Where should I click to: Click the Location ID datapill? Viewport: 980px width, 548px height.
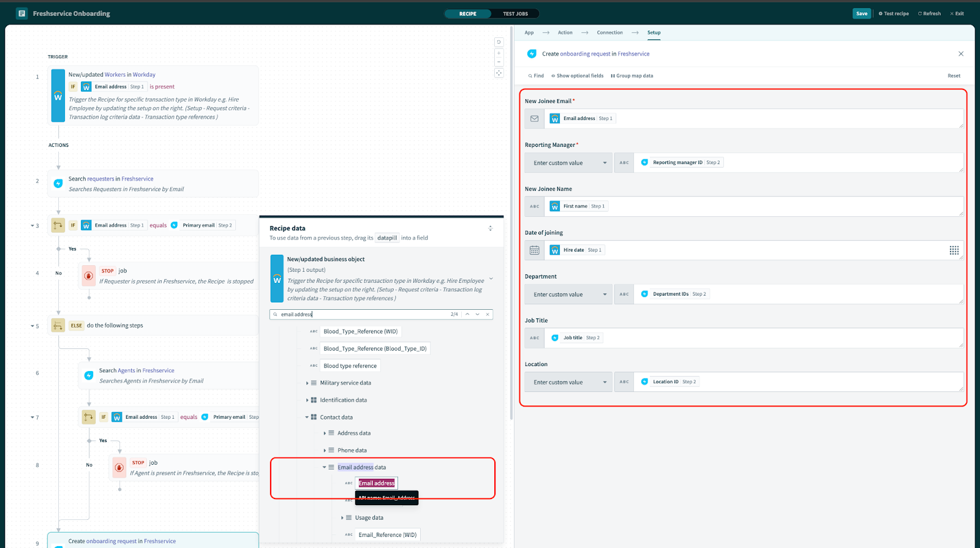(x=668, y=382)
